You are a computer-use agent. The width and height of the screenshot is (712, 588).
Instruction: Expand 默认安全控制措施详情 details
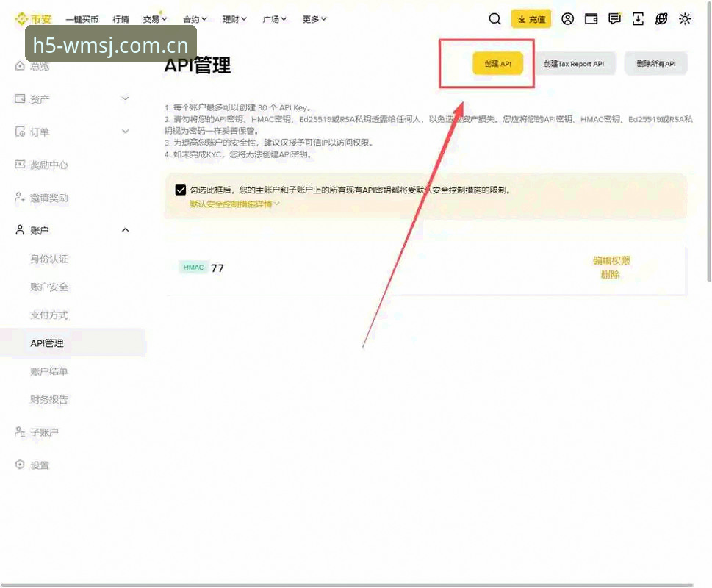[234, 204]
